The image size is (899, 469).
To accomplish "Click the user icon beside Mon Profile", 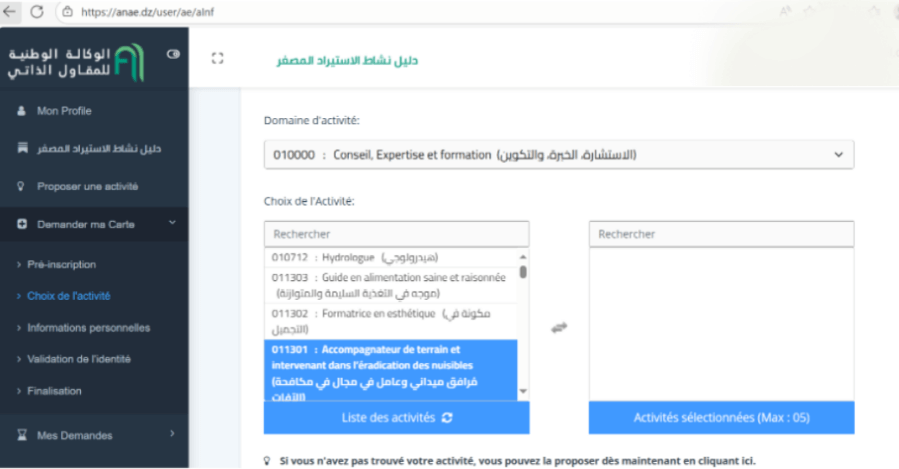I will pyautogui.click(x=21, y=111).
